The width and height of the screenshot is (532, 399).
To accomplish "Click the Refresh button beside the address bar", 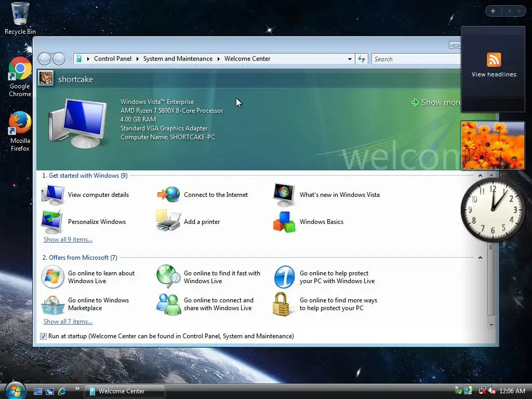I will click(362, 59).
